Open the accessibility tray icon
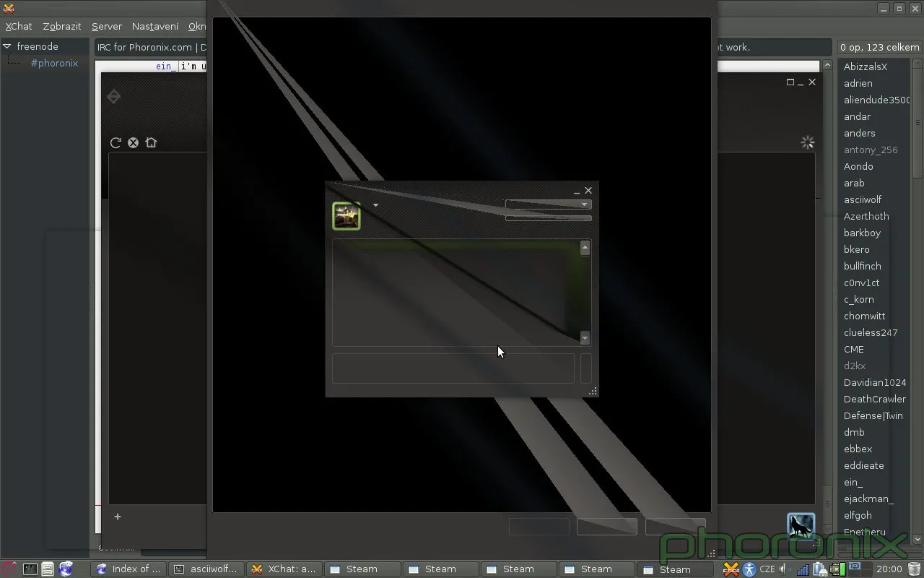The width and height of the screenshot is (924, 578). tap(749, 569)
